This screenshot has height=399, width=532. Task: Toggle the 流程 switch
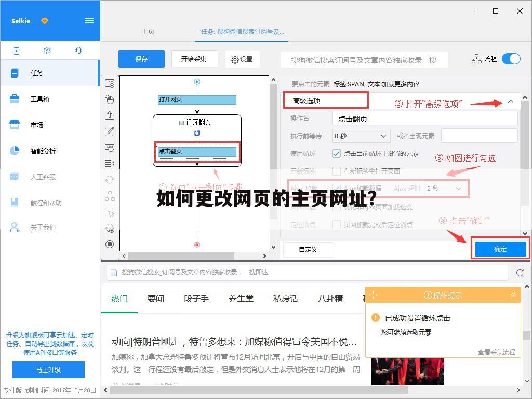pyautogui.click(x=511, y=59)
